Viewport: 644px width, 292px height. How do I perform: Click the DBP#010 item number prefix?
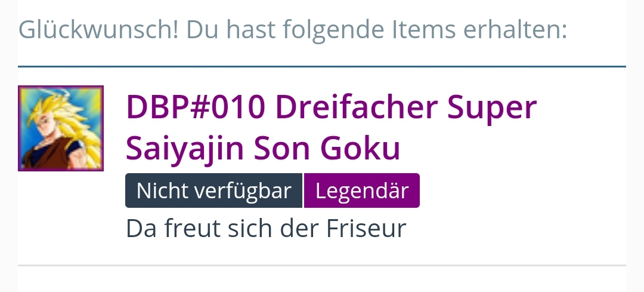click(196, 107)
